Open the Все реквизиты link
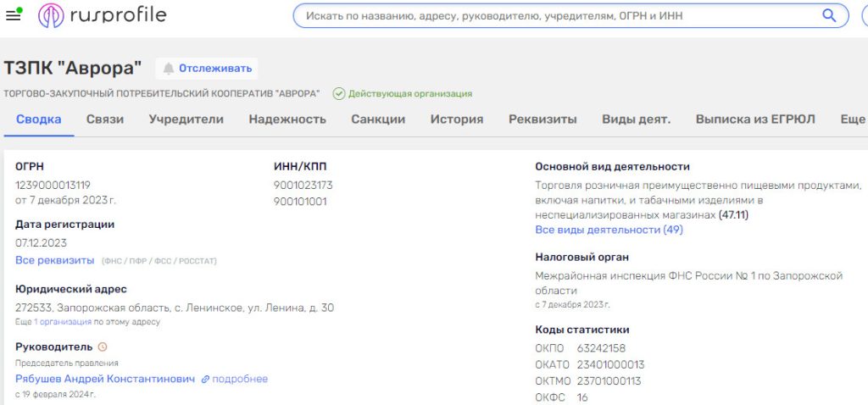868x405 pixels. click(55, 260)
